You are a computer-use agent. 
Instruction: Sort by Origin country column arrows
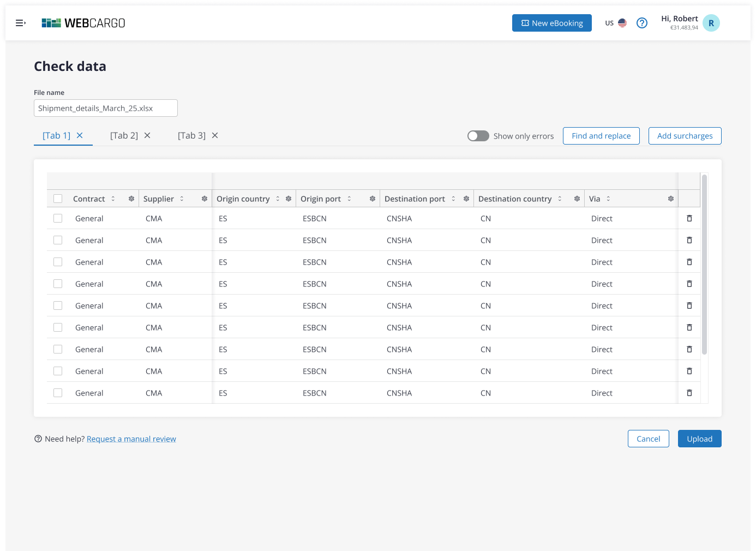(x=278, y=199)
